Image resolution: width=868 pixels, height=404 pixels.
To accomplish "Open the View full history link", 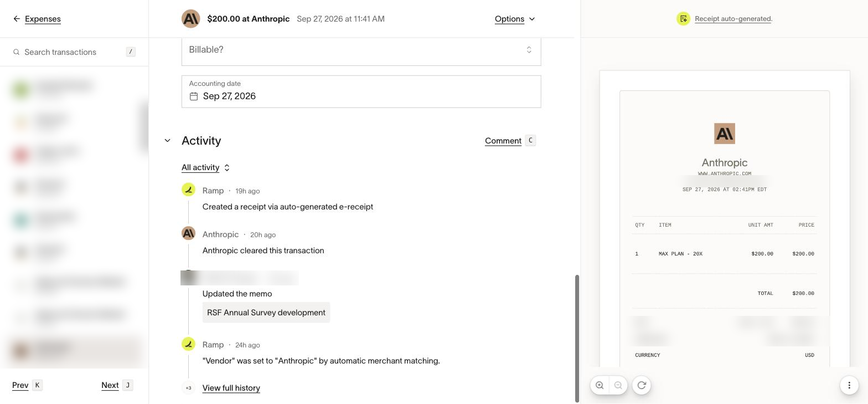I will (231, 388).
